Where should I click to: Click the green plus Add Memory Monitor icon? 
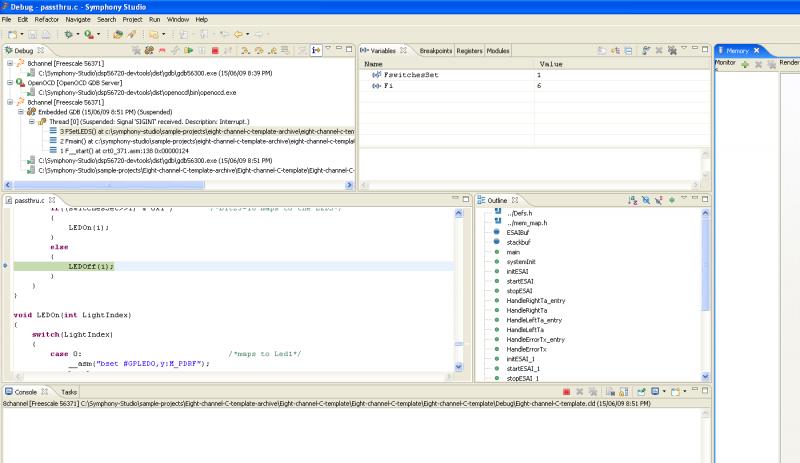(744, 64)
